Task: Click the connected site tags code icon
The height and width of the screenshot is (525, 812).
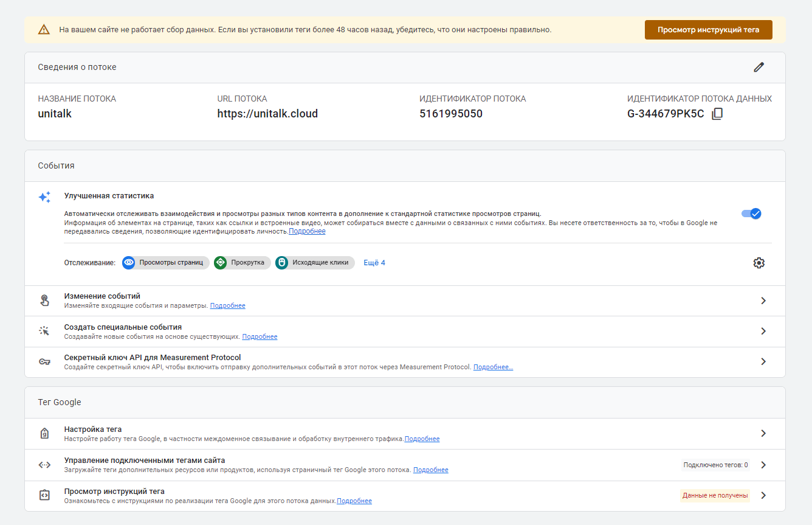Action: [44, 465]
